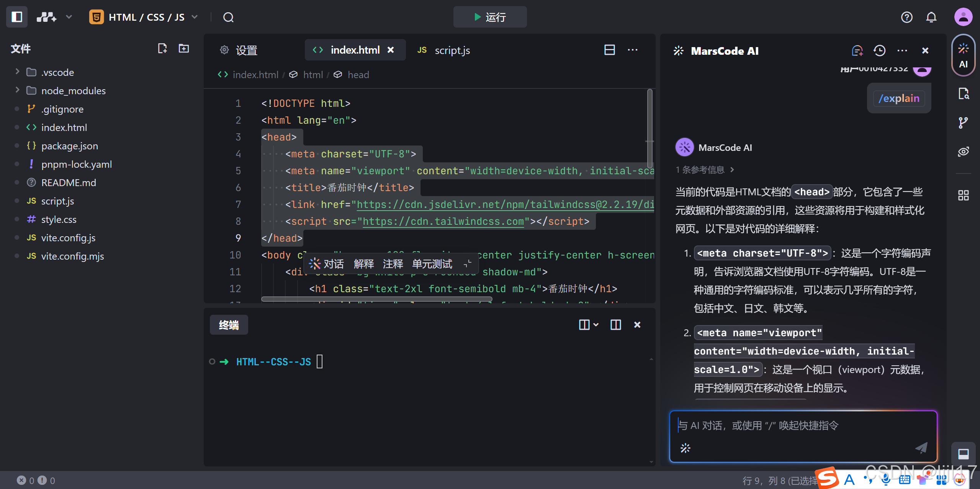Viewport: 980px width, 489px height.
Task: Click the 运行 run button
Action: [x=490, y=17]
